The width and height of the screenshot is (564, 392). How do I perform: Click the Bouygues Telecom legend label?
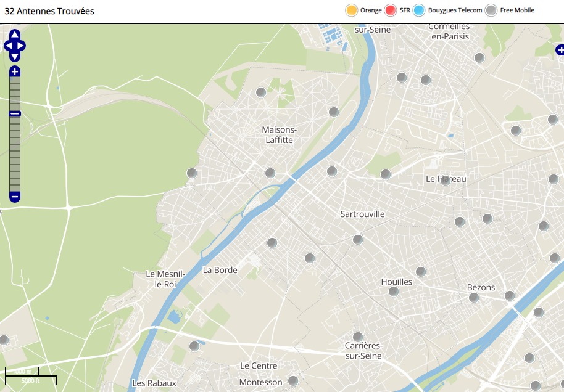coord(455,10)
